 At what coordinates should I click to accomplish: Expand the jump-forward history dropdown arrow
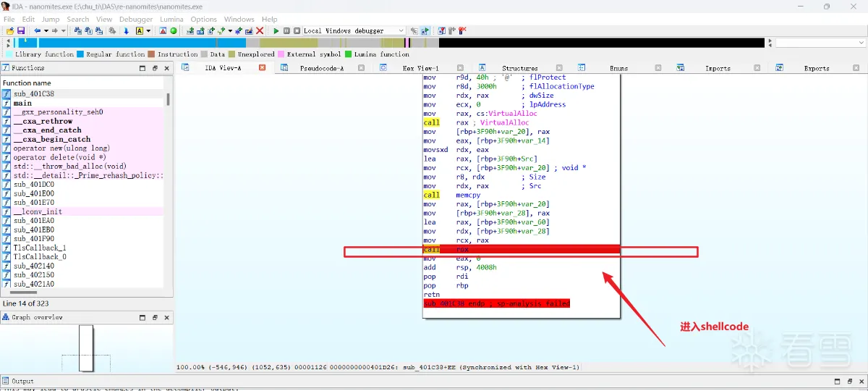[63, 31]
